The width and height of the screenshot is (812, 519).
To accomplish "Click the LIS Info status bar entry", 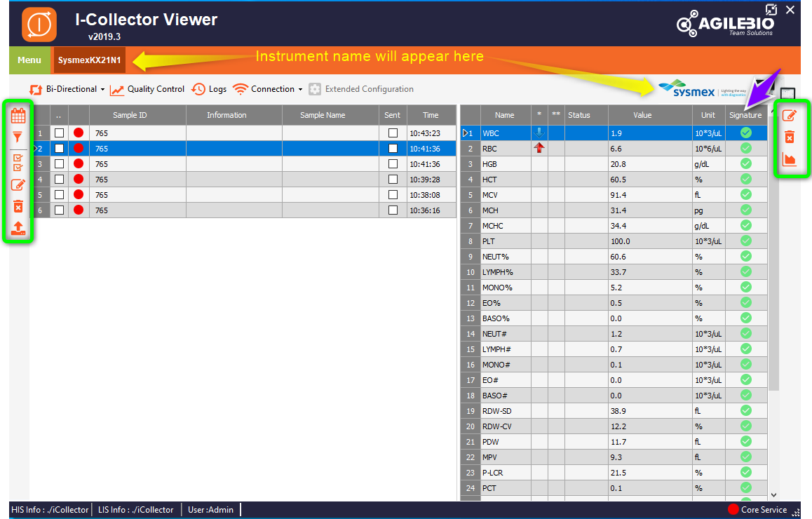I will click(x=135, y=510).
